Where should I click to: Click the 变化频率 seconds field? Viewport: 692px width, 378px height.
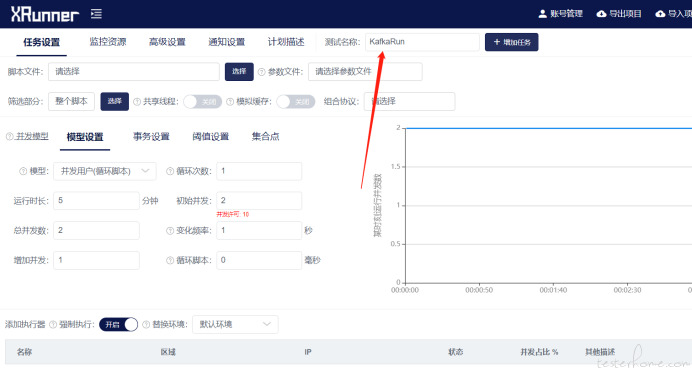click(259, 231)
